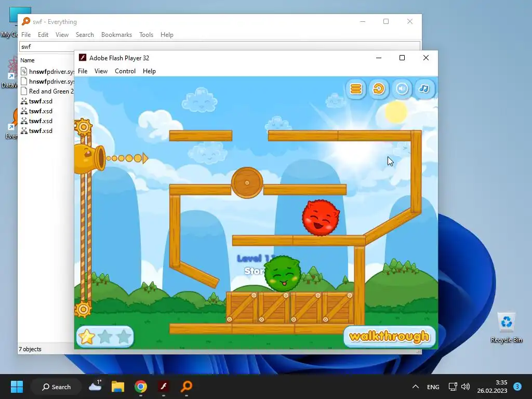Select the second hnswfpdriver.sys result

[47, 82]
